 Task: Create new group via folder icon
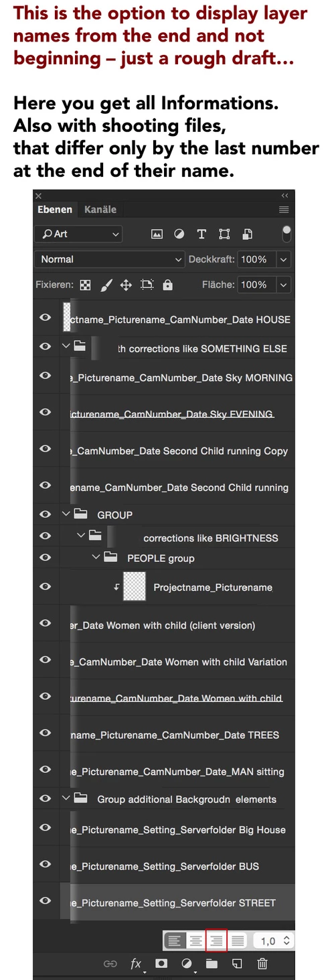(x=212, y=964)
